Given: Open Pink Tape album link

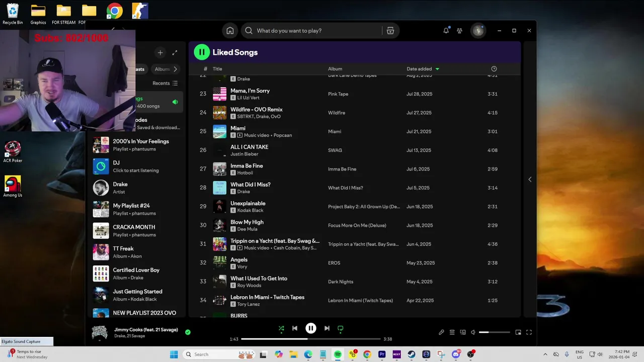Looking at the screenshot, I should [338, 94].
